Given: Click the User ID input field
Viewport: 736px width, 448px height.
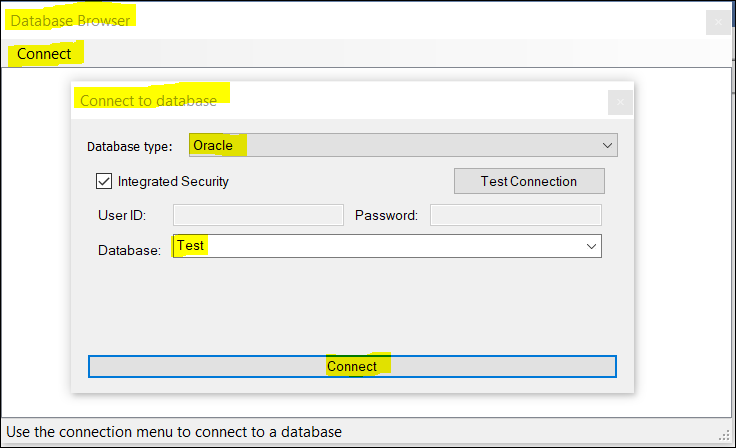Looking at the screenshot, I should pyautogui.click(x=258, y=215).
